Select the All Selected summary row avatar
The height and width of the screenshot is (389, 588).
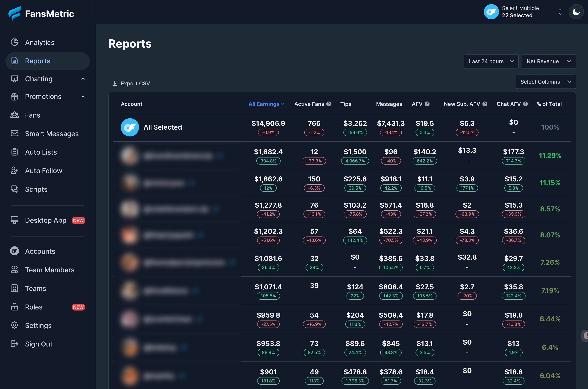(130, 127)
